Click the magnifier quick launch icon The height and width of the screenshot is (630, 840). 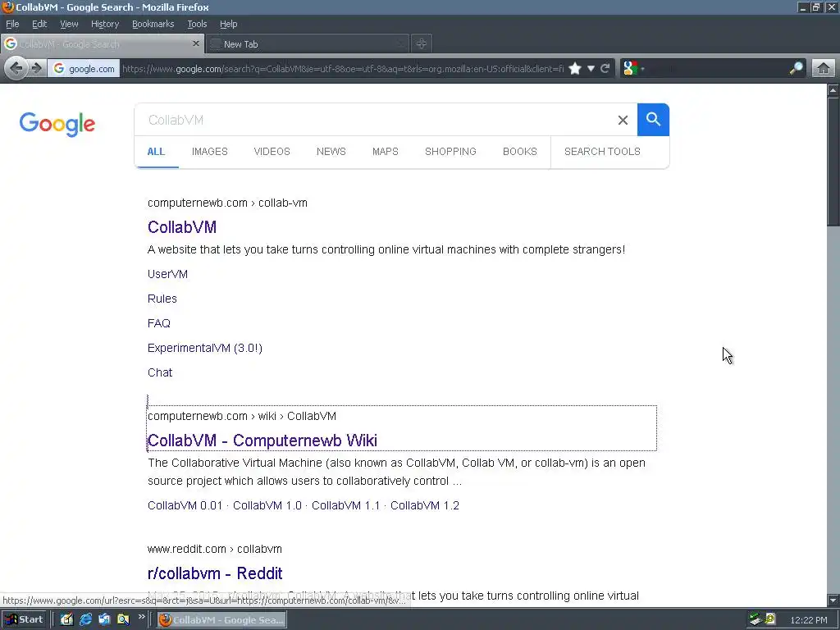pyautogui.click(x=123, y=619)
